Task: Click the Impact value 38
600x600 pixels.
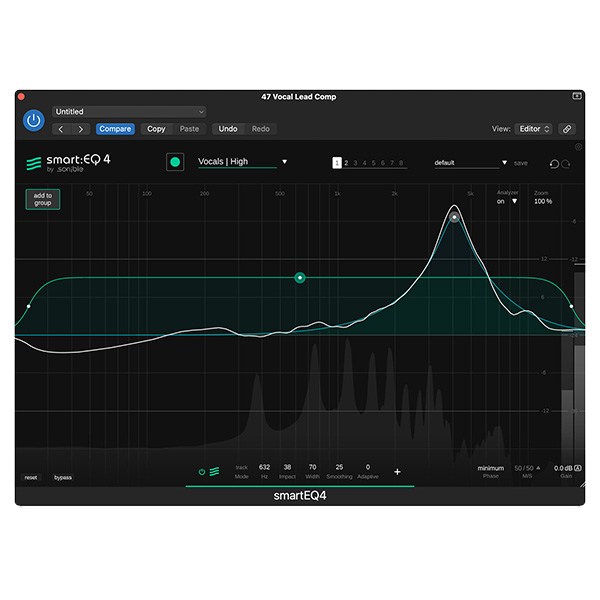Action: click(287, 467)
